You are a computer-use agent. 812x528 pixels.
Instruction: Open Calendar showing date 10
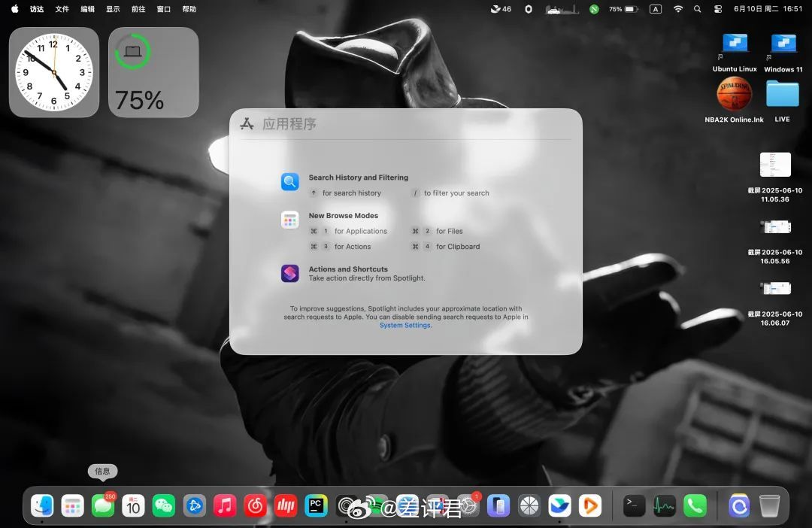[x=133, y=505]
